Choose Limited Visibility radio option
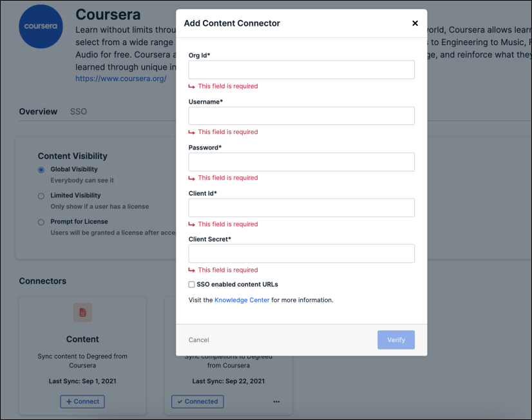The image size is (532, 420). tap(41, 196)
